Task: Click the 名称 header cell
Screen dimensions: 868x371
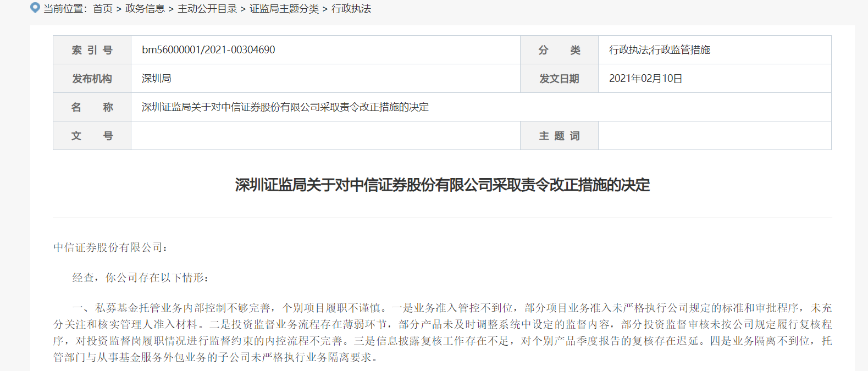Action: [92, 107]
